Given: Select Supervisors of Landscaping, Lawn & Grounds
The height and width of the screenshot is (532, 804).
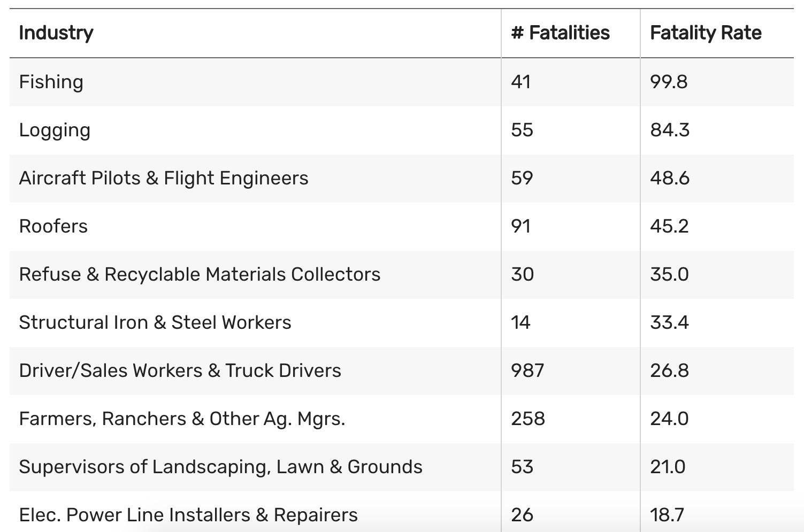Looking at the screenshot, I should click(220, 467).
